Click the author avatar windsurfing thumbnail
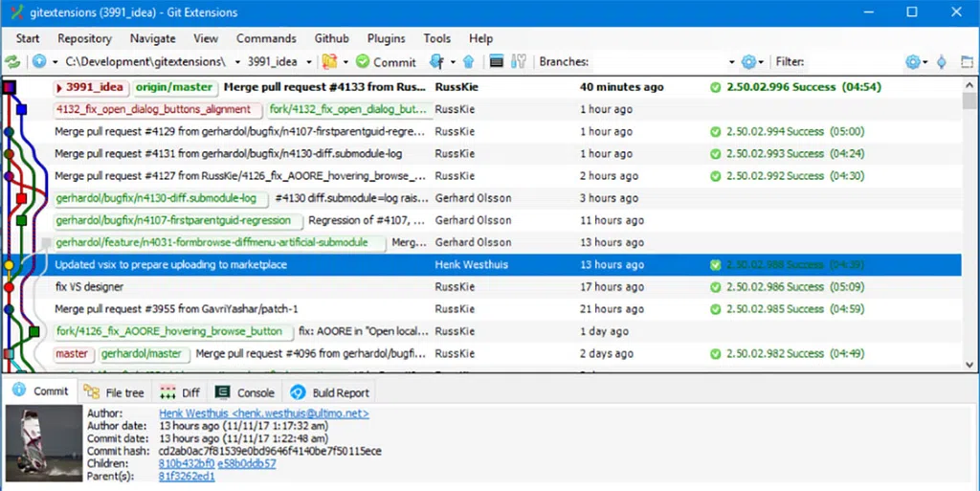 (44, 443)
